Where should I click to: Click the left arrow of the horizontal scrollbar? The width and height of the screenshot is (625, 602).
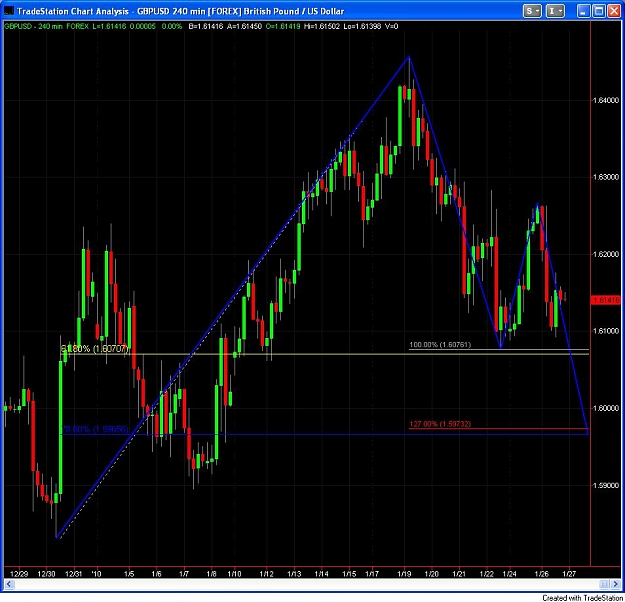pyautogui.click(x=9, y=584)
